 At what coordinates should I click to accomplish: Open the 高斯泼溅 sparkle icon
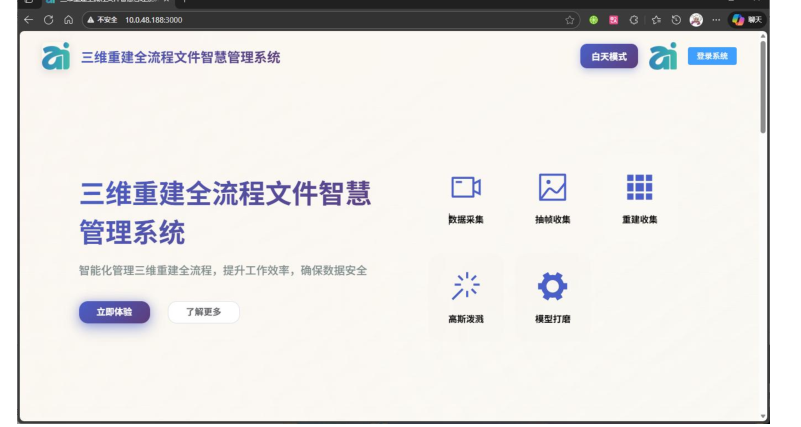(466, 287)
